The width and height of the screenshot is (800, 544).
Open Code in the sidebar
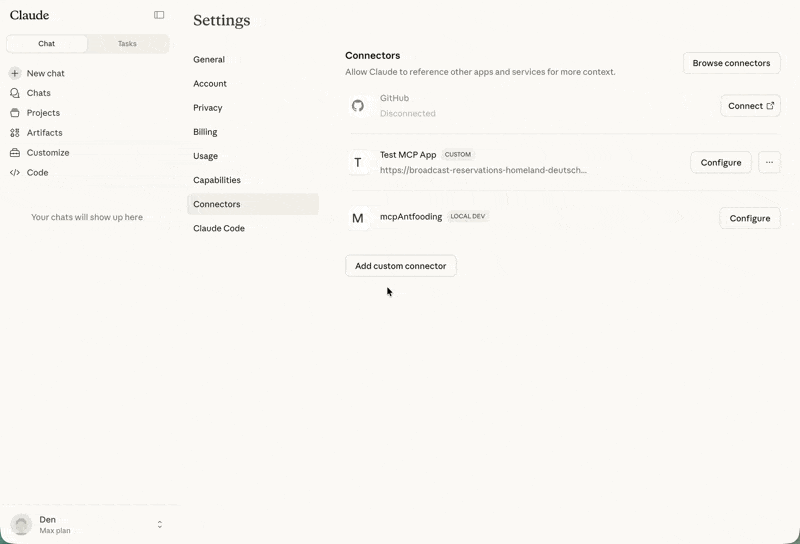[x=37, y=172]
